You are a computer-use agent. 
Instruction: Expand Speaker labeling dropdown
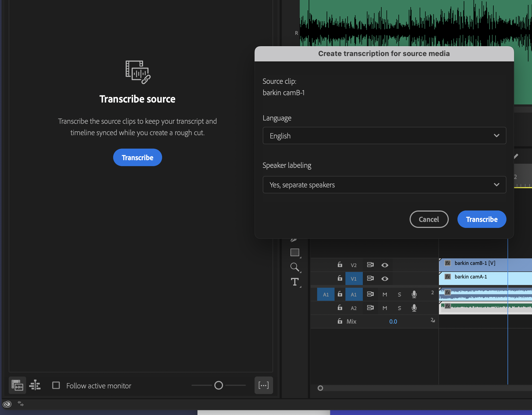[384, 185]
